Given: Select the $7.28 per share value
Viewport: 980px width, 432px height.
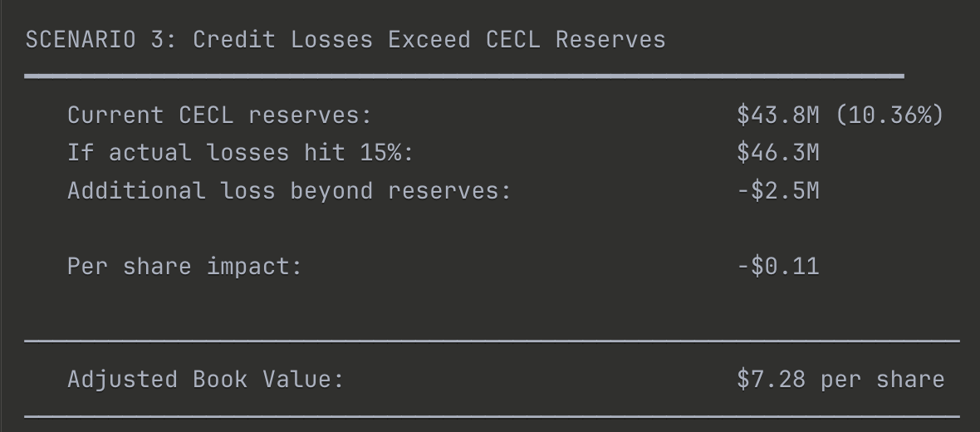Looking at the screenshot, I should coord(840,380).
